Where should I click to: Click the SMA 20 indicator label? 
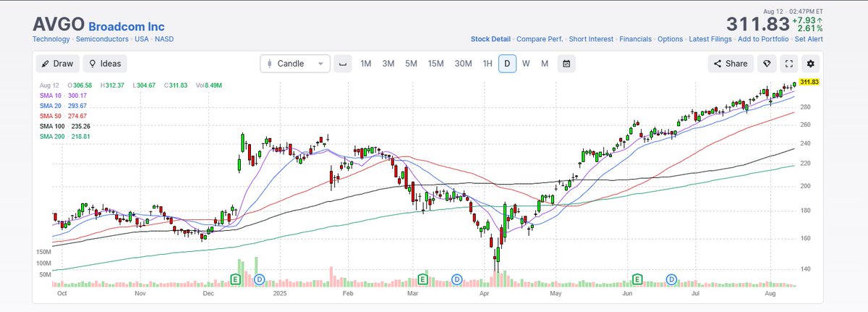click(x=50, y=106)
